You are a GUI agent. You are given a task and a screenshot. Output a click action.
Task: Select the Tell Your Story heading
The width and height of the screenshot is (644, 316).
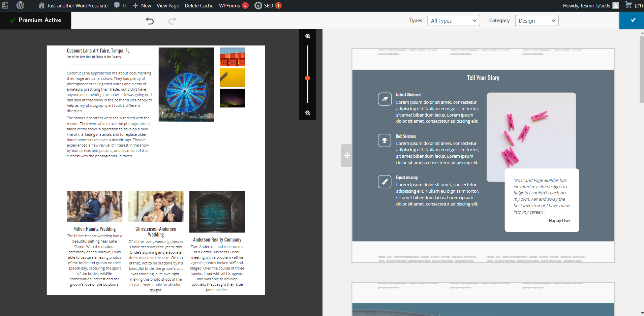point(483,78)
